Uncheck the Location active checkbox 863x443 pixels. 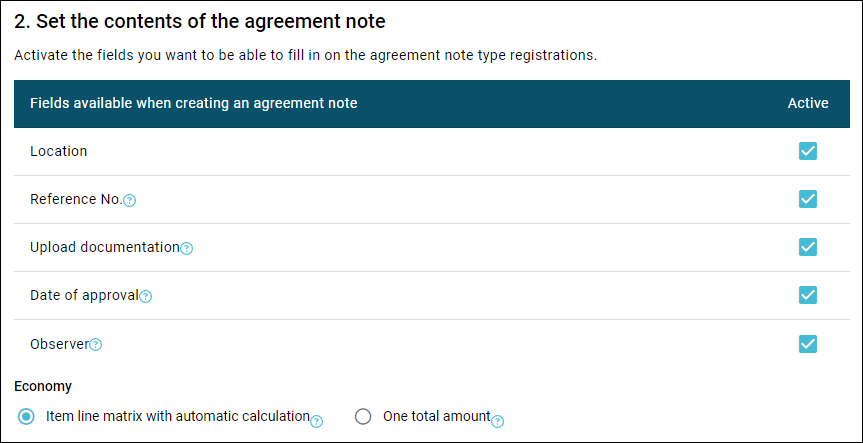tap(807, 151)
